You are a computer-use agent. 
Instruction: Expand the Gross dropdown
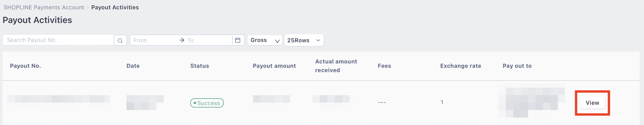click(265, 40)
